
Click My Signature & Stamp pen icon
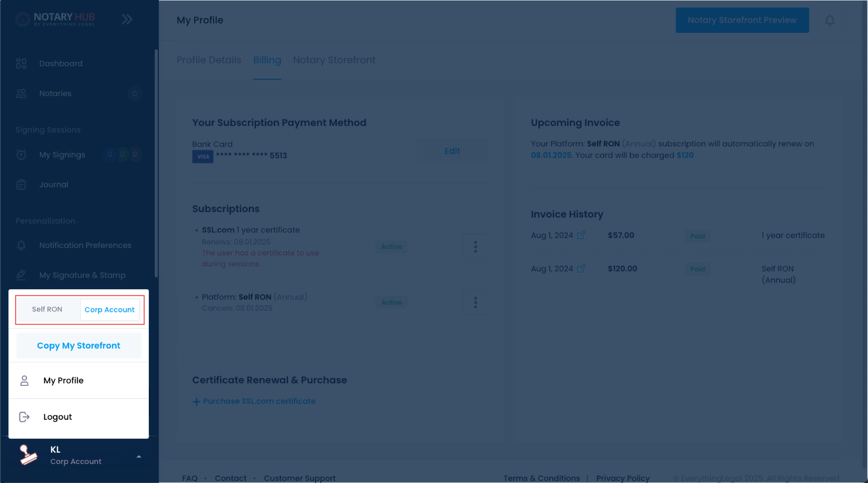click(x=21, y=275)
